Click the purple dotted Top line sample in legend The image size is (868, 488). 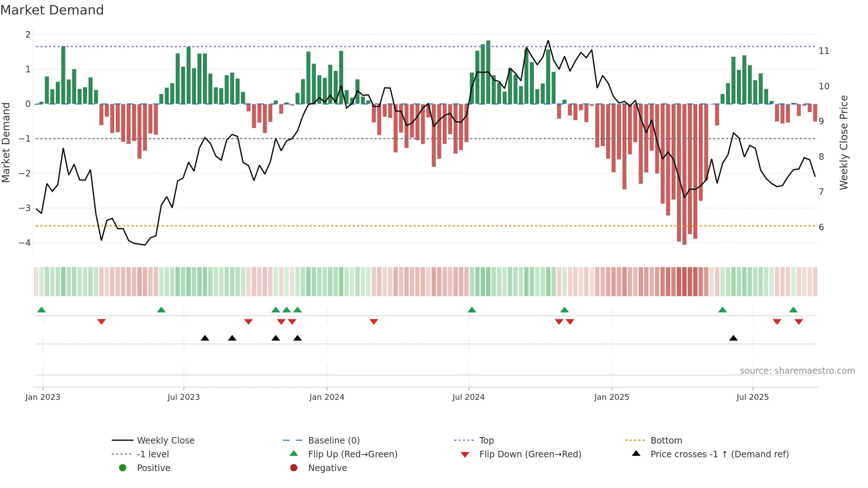tap(465, 440)
